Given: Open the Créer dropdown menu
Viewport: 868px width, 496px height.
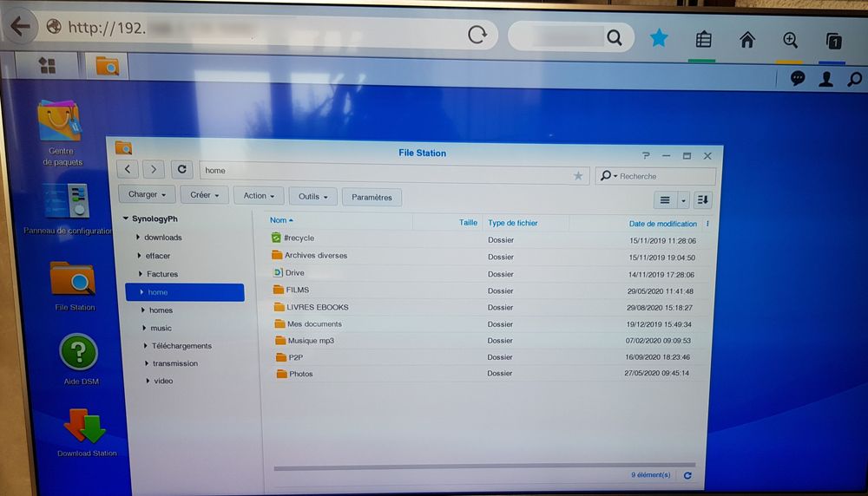Looking at the screenshot, I should tap(204, 195).
